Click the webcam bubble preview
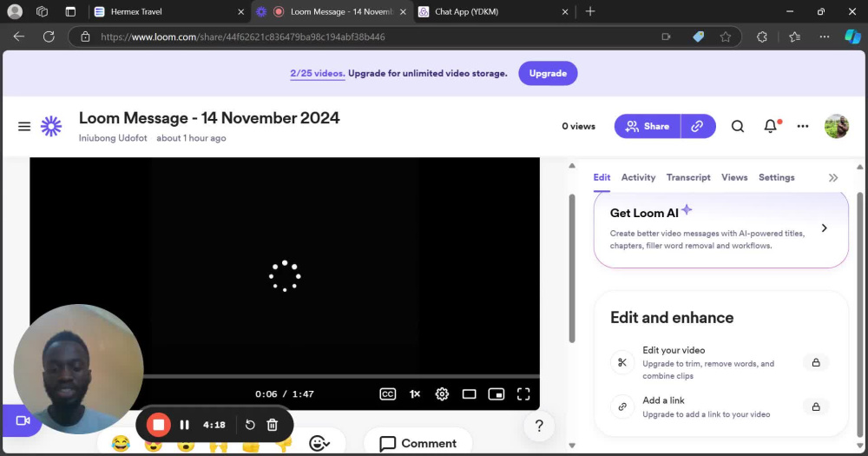Image resolution: width=868 pixels, height=456 pixels. coord(79,369)
